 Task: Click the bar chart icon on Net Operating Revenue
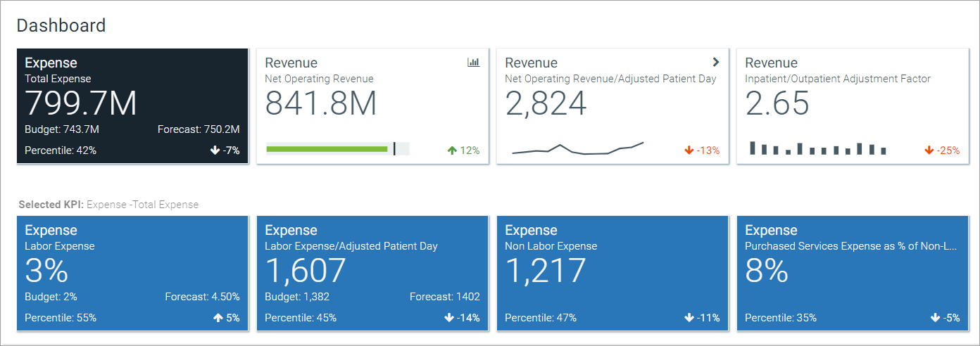tap(473, 63)
